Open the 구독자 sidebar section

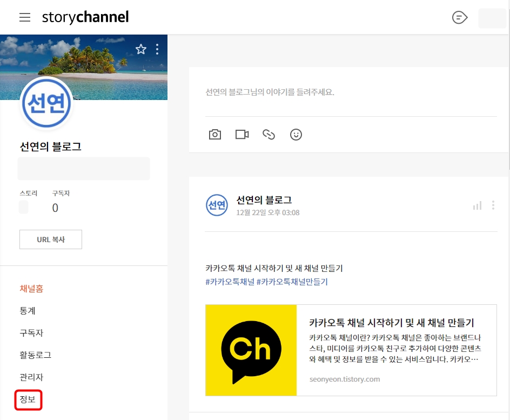point(31,333)
